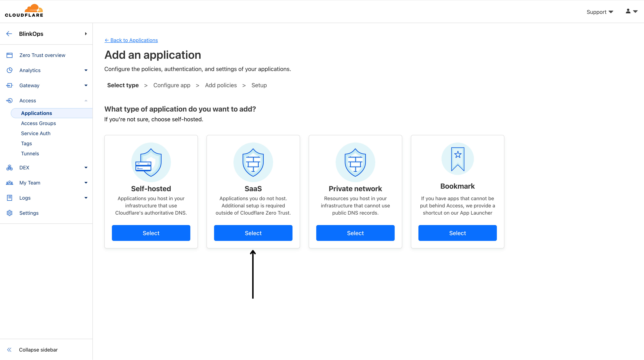Image resolution: width=644 pixels, height=360 pixels.
Task: Click the double chevron collapse sidebar icon
Action: click(9, 350)
